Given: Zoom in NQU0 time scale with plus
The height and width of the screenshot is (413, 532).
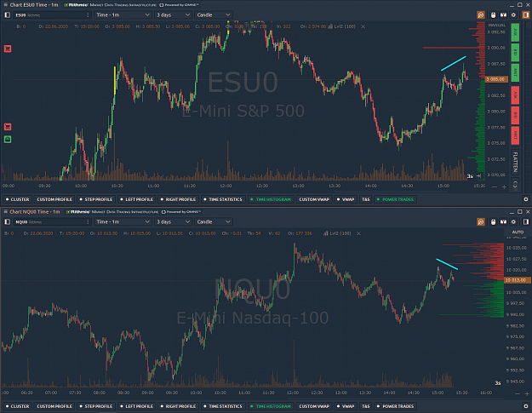Looking at the screenshot, I should click(527, 394).
